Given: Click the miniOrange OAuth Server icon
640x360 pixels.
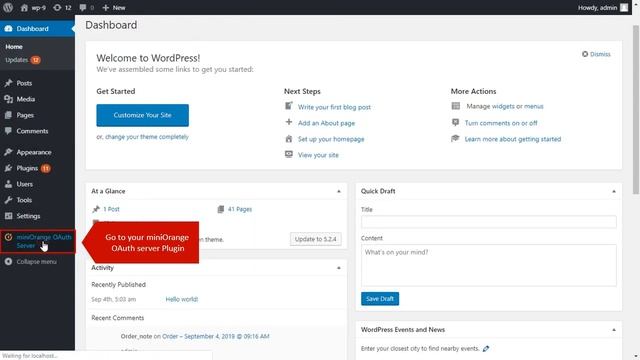Looking at the screenshot, I should (8, 237).
